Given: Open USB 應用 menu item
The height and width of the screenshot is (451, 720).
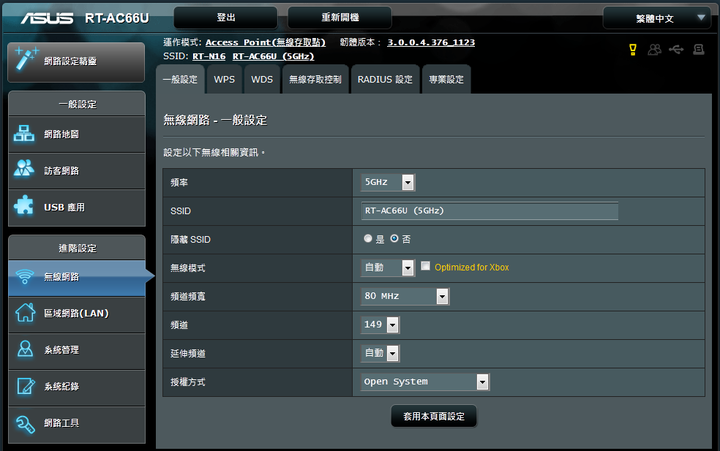Looking at the screenshot, I should [77, 207].
